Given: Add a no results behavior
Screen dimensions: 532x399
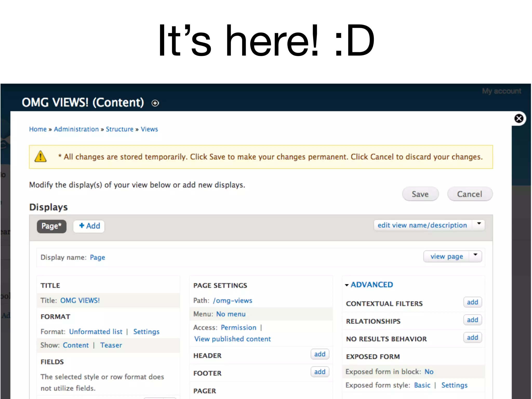Looking at the screenshot, I should click(x=473, y=338).
